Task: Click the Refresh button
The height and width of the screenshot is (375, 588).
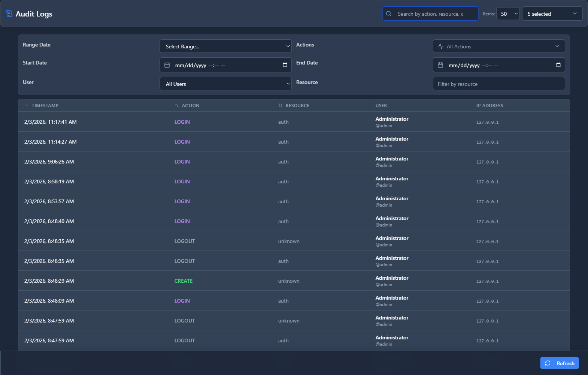Action: point(560,363)
